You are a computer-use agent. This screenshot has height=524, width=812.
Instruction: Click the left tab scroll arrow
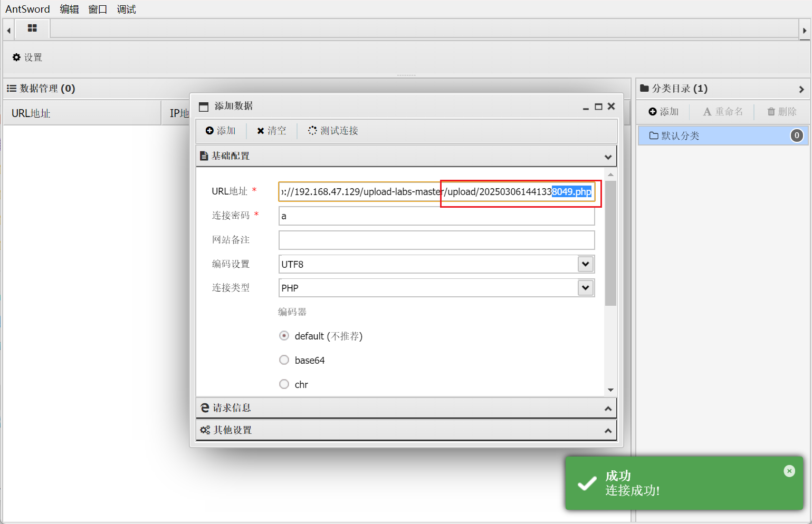(8, 31)
